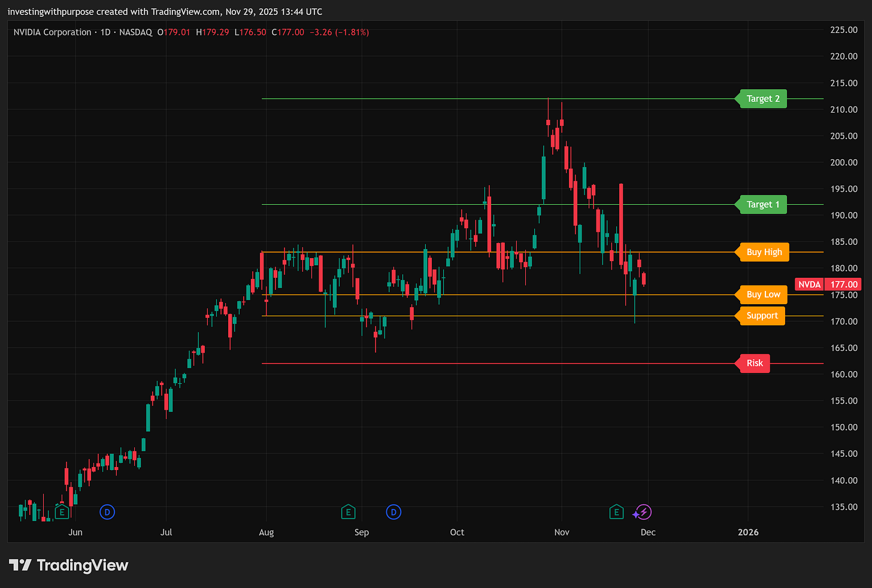The height and width of the screenshot is (588, 872).
Task: Open the dividend D marker after the Sep label
Action: (393, 512)
